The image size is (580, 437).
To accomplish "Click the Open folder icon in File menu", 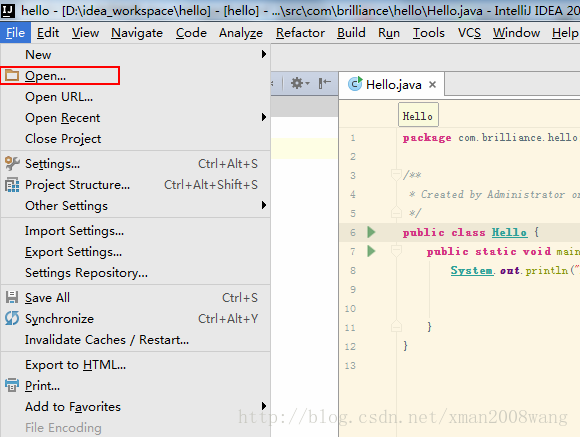I will [11, 75].
